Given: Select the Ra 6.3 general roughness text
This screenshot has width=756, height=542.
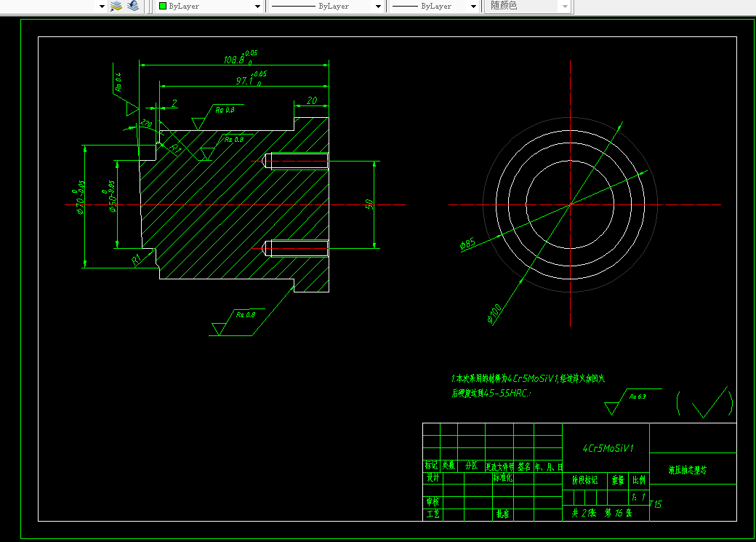Looking at the screenshot, I should click(638, 396).
